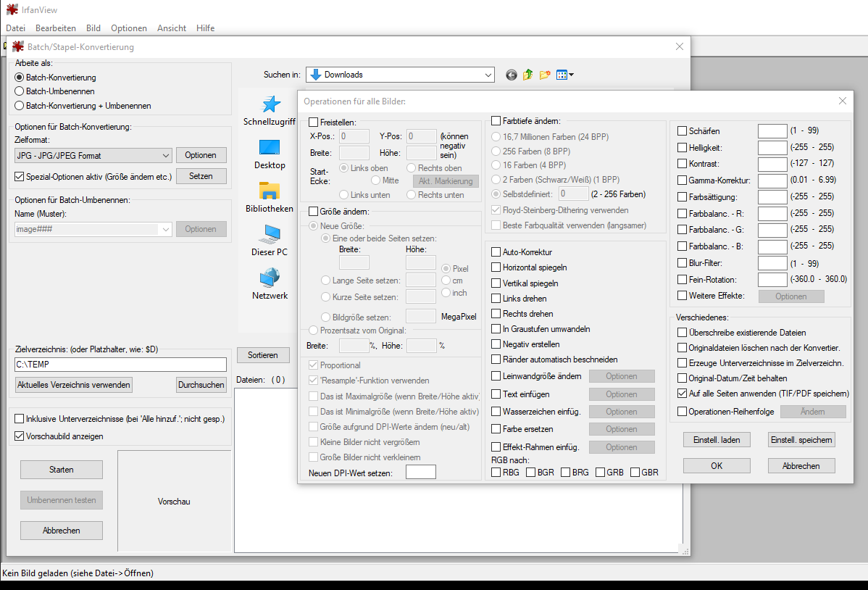Click the Helligkeit value field
This screenshot has height=590, width=868.
tap(772, 148)
